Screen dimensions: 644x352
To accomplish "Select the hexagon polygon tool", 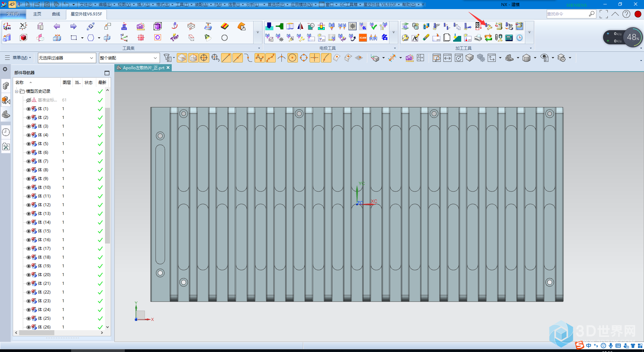I will point(91,38).
